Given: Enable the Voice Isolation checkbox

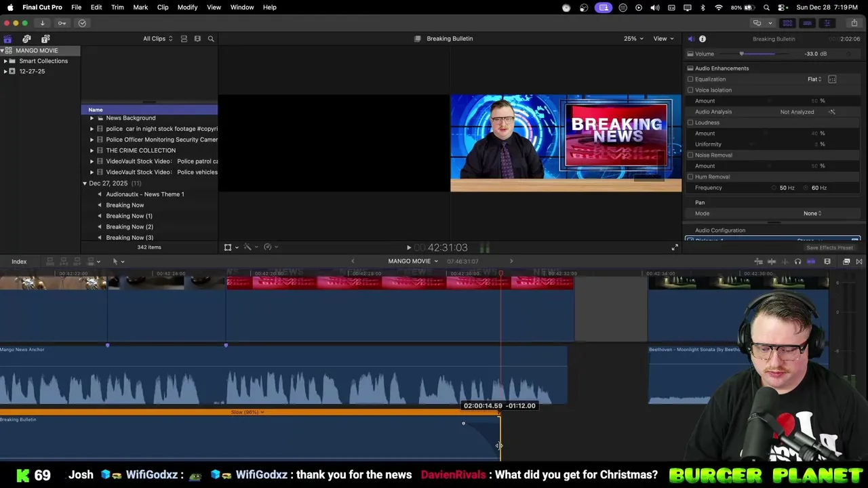Looking at the screenshot, I should 690,90.
